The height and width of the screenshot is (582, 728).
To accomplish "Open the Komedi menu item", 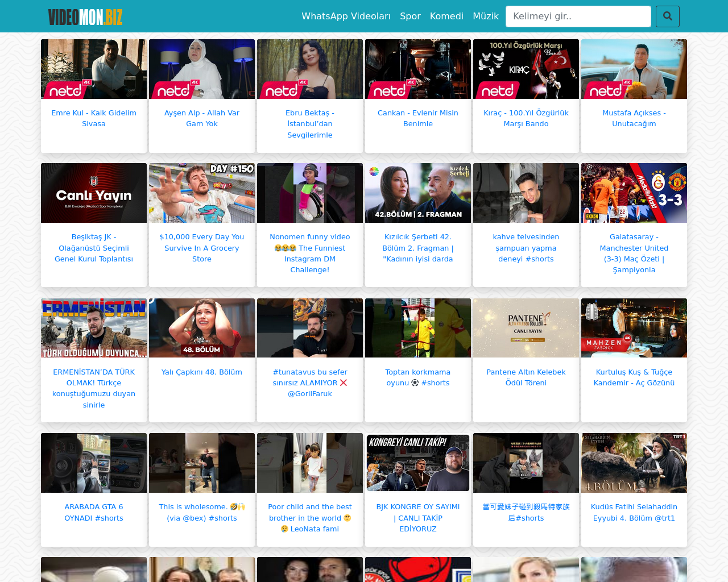I will click(446, 16).
